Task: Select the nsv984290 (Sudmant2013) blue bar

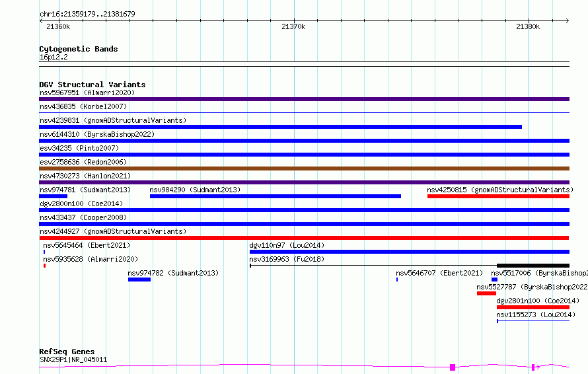Action: (x=276, y=196)
